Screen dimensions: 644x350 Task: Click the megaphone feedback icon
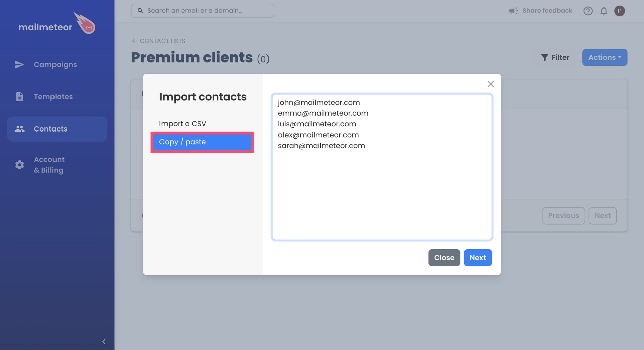pyautogui.click(x=513, y=11)
